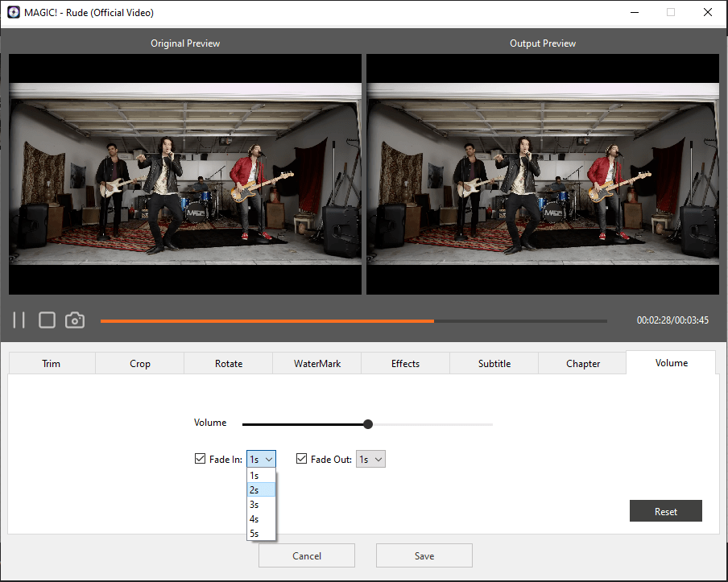Click the orange playback progress bar
Viewport: 728px width, 582px height.
[x=266, y=321]
